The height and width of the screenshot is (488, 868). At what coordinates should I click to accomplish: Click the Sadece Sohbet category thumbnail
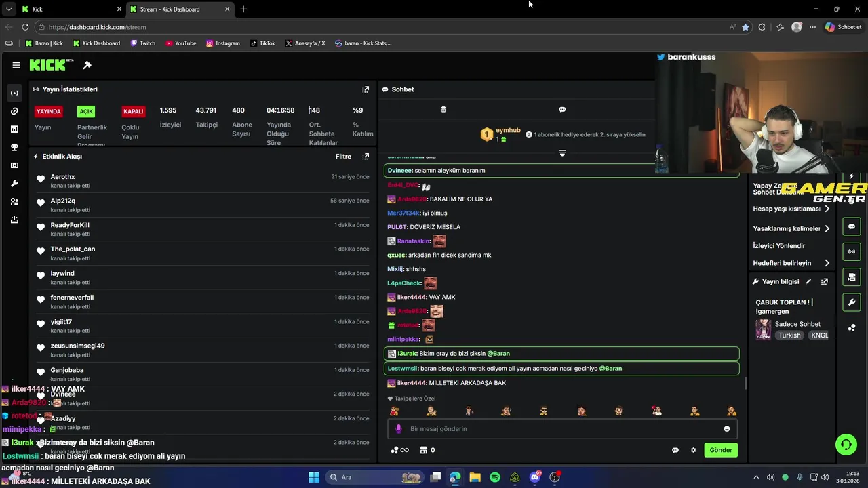[764, 329]
